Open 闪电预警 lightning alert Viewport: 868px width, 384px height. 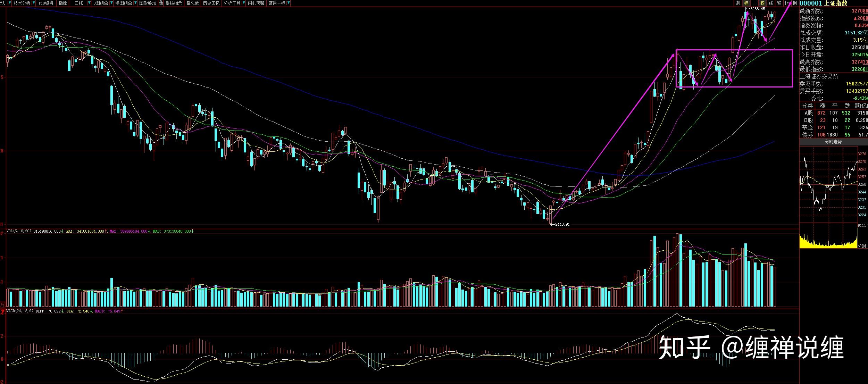click(256, 3)
